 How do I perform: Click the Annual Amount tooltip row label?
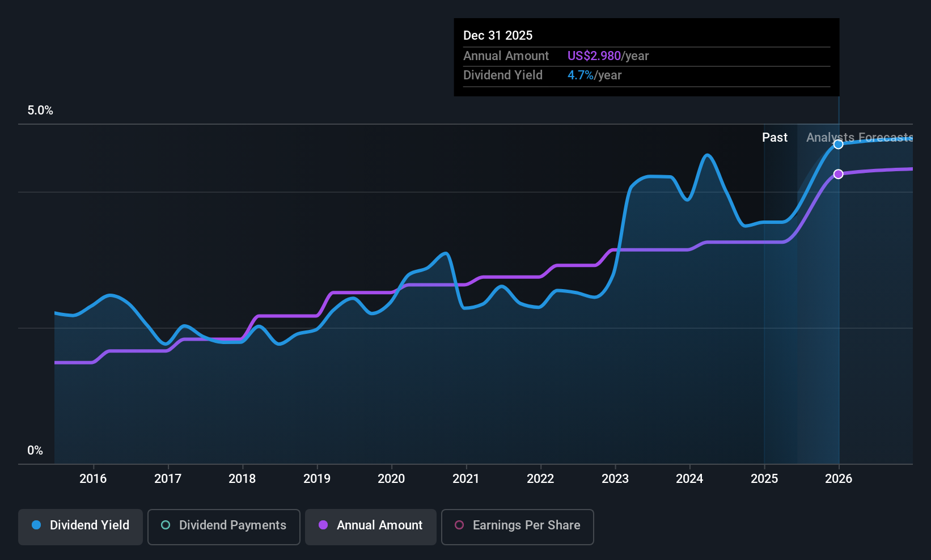pos(506,56)
